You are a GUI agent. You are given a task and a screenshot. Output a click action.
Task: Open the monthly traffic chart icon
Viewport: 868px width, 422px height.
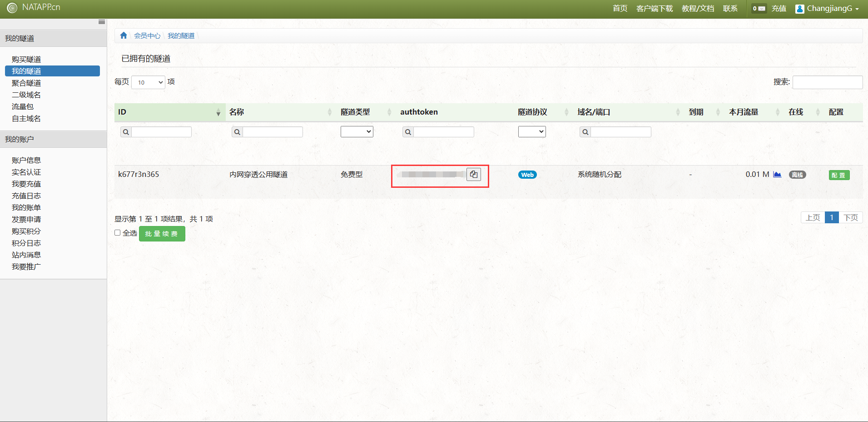click(777, 175)
